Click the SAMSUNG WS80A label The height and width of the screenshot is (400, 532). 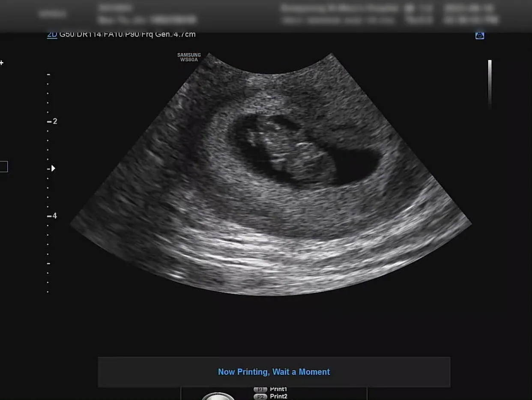pos(189,57)
